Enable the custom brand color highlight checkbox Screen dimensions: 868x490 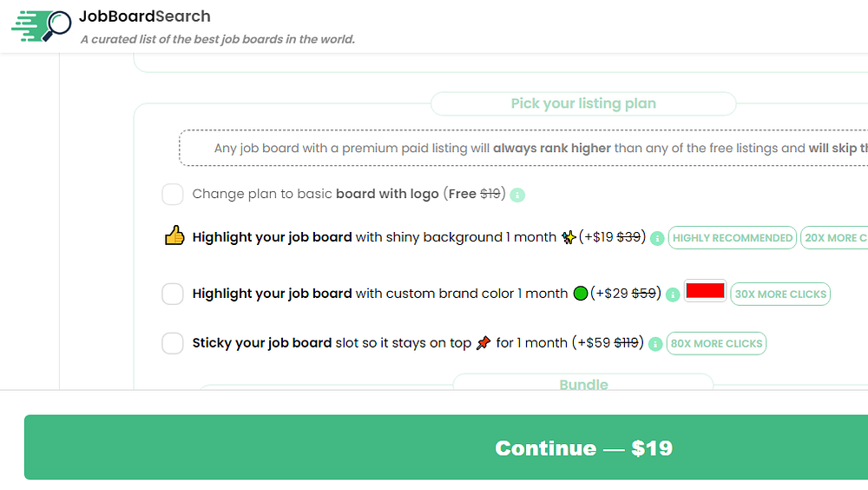tap(173, 294)
